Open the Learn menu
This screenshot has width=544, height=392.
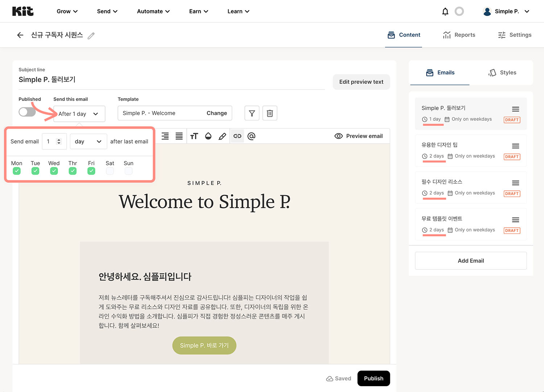click(238, 11)
